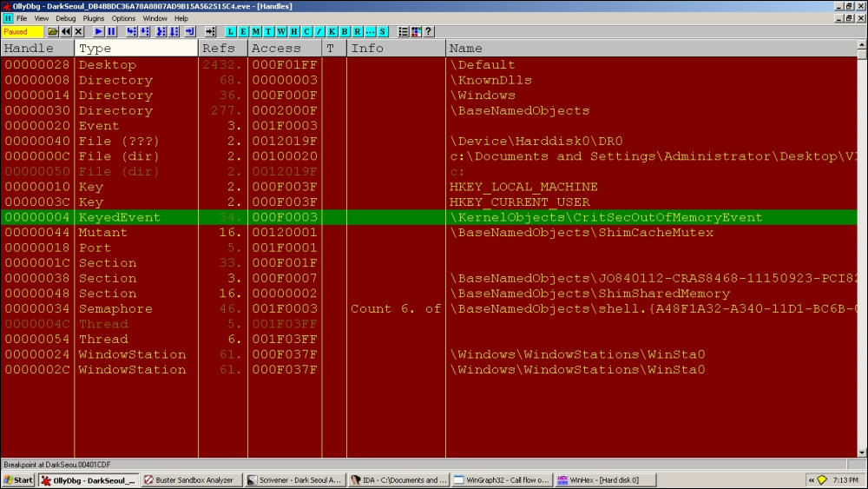
Task: Select the Semaphore handle row
Action: [429, 308]
